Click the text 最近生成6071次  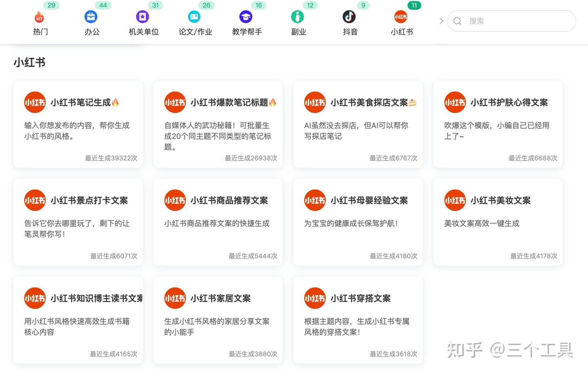(x=114, y=256)
